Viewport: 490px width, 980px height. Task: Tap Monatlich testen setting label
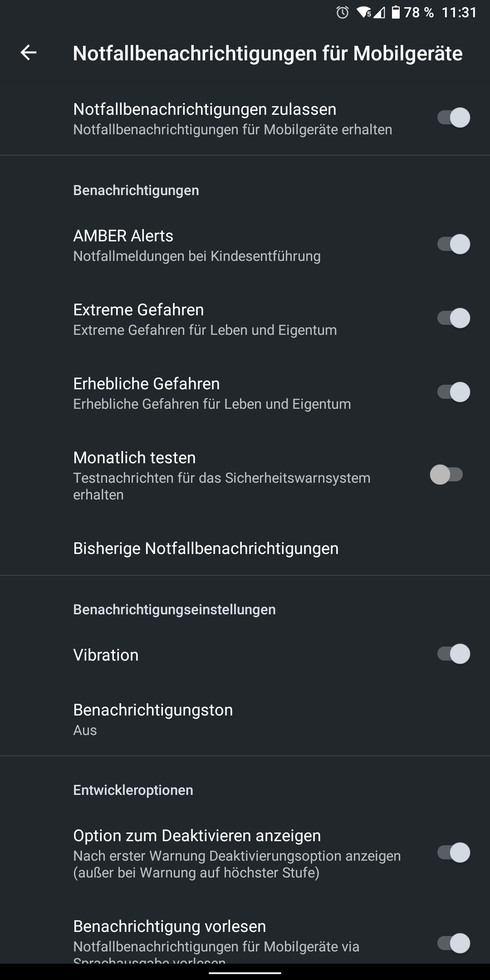pos(135,458)
